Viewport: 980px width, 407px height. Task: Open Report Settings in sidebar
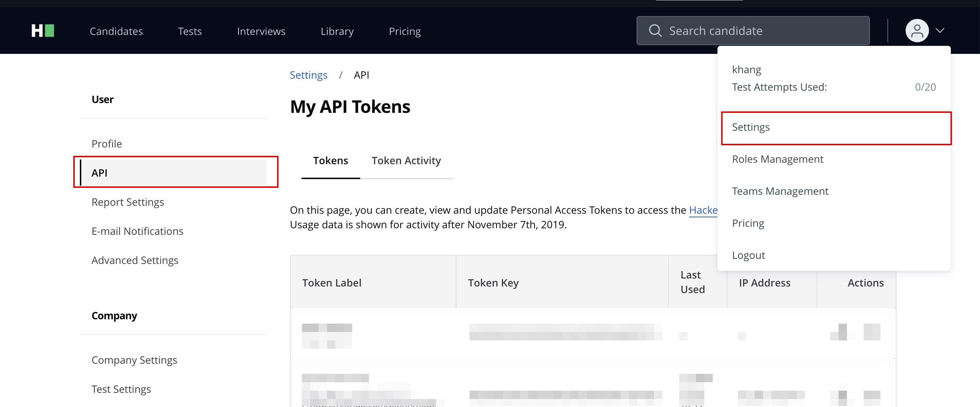point(128,202)
